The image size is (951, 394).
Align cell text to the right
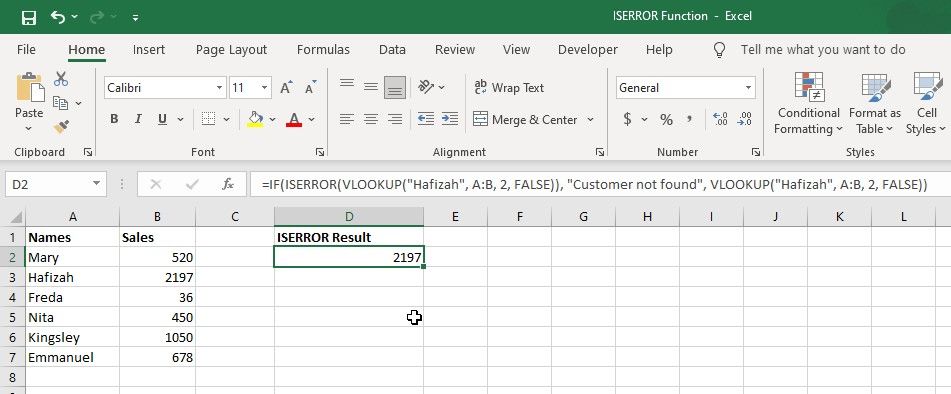(x=395, y=119)
